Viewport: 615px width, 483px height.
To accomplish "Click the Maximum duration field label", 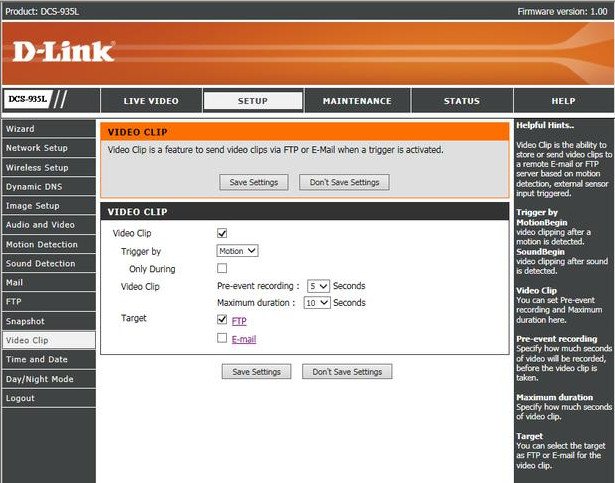I will pyautogui.click(x=256, y=303).
